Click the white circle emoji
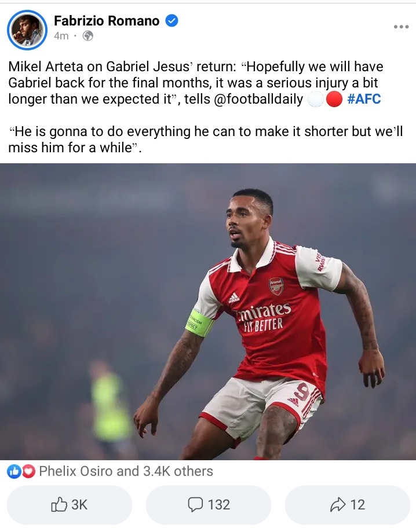The height and width of the screenshot is (532, 416). click(x=316, y=100)
